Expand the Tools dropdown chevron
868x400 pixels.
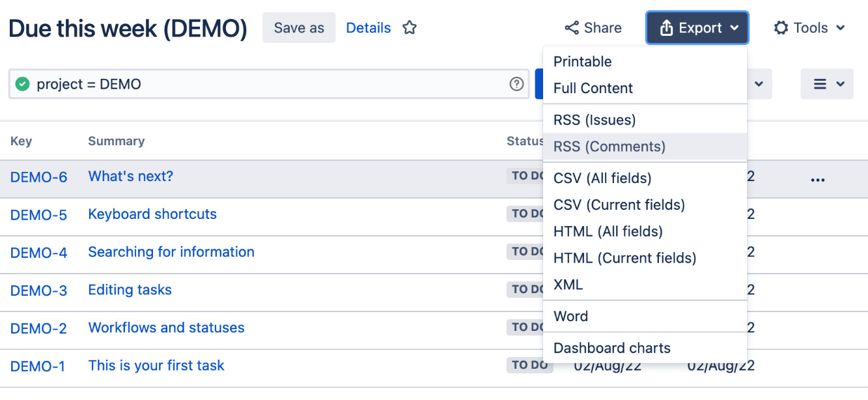click(840, 27)
